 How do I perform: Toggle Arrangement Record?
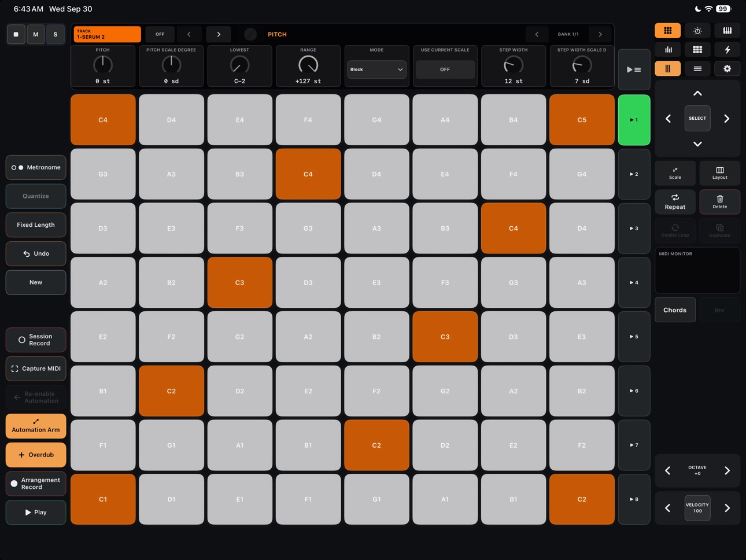pos(36,484)
